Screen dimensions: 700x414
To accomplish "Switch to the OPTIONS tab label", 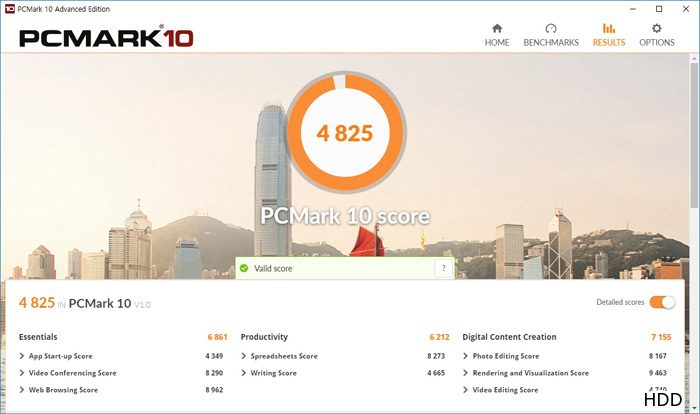I will pyautogui.click(x=657, y=42).
